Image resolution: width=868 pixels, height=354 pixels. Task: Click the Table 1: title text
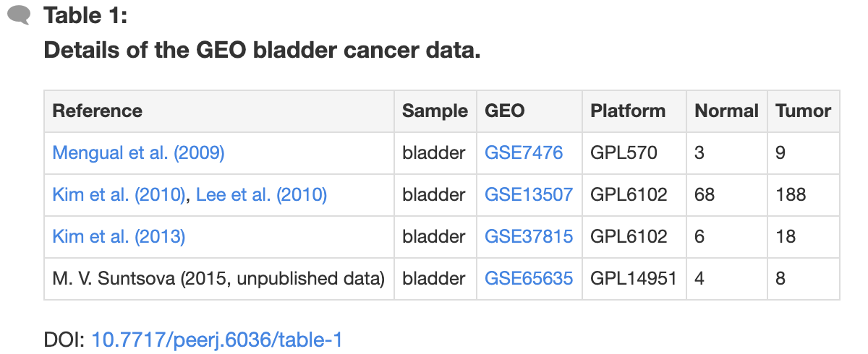click(x=85, y=15)
